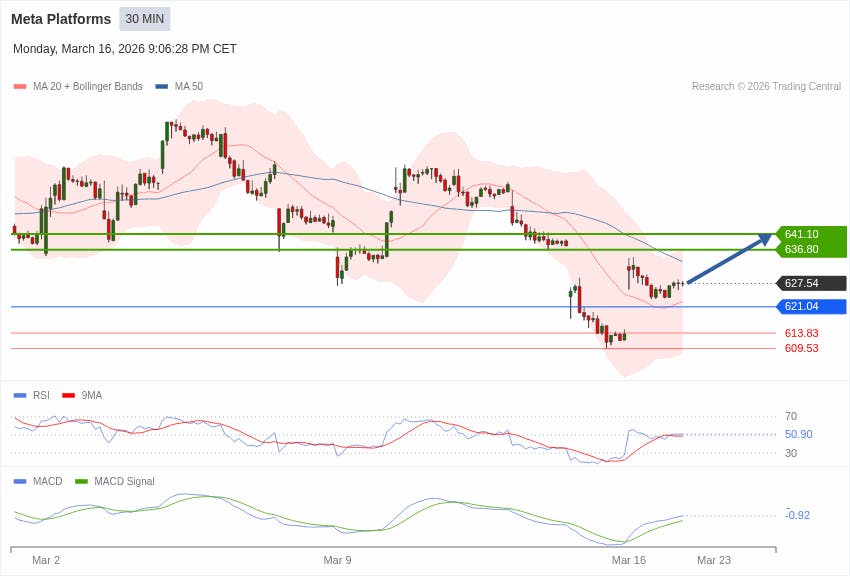Click the 641.10 green resistance price tag

[811, 234]
